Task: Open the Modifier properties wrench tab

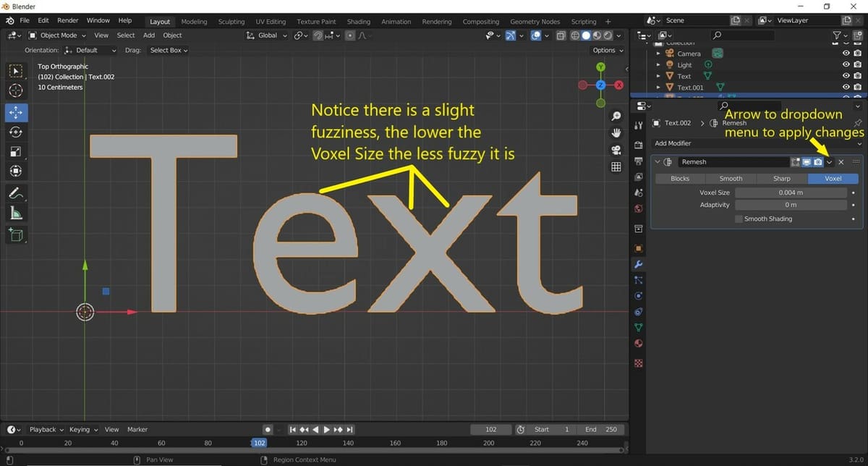Action: coord(639,264)
